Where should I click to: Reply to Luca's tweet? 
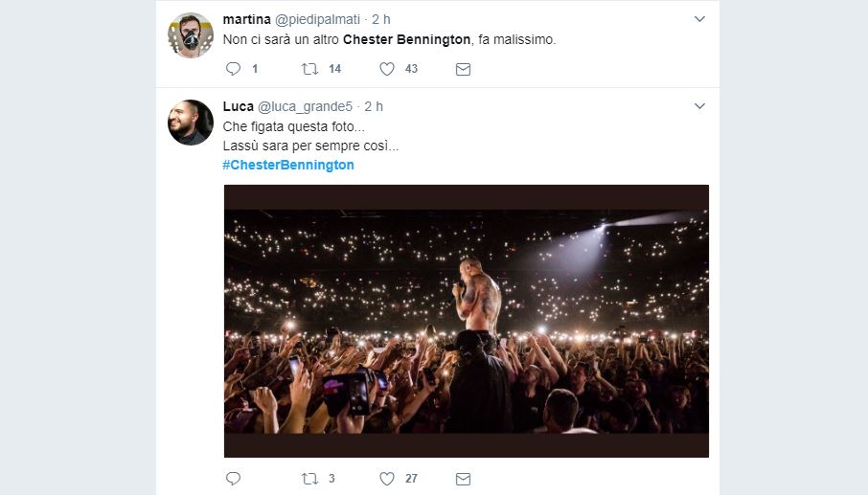click(233, 478)
